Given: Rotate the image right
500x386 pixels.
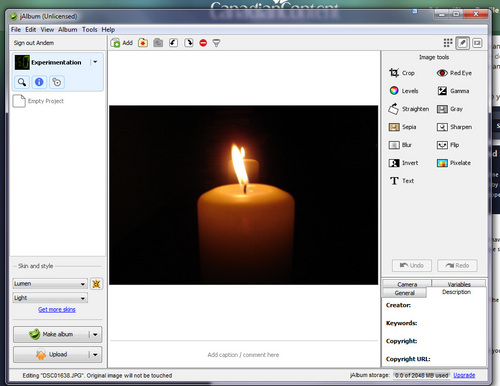Looking at the screenshot, I should point(189,43).
